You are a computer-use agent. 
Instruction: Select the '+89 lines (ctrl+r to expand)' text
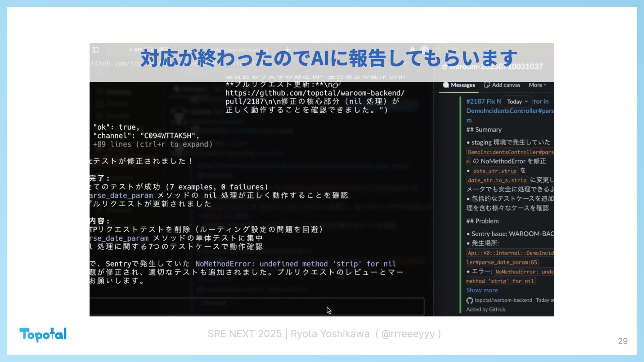coord(153,144)
